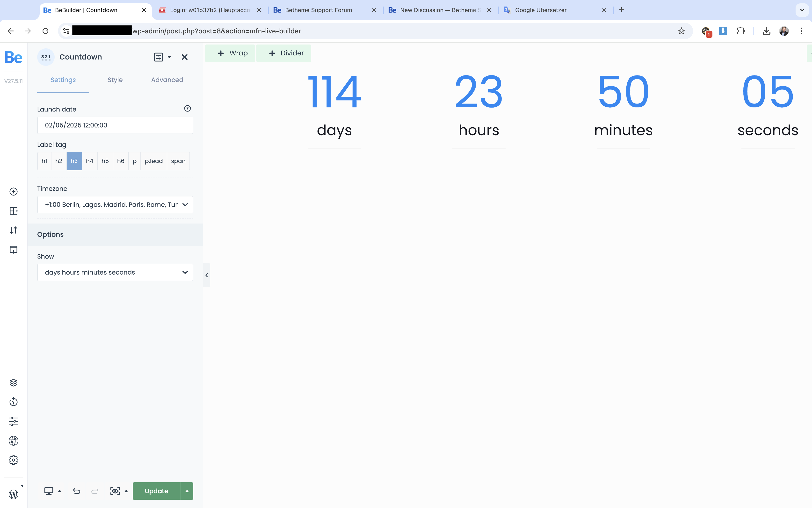Open the pre-built sections icon

tap(14, 211)
